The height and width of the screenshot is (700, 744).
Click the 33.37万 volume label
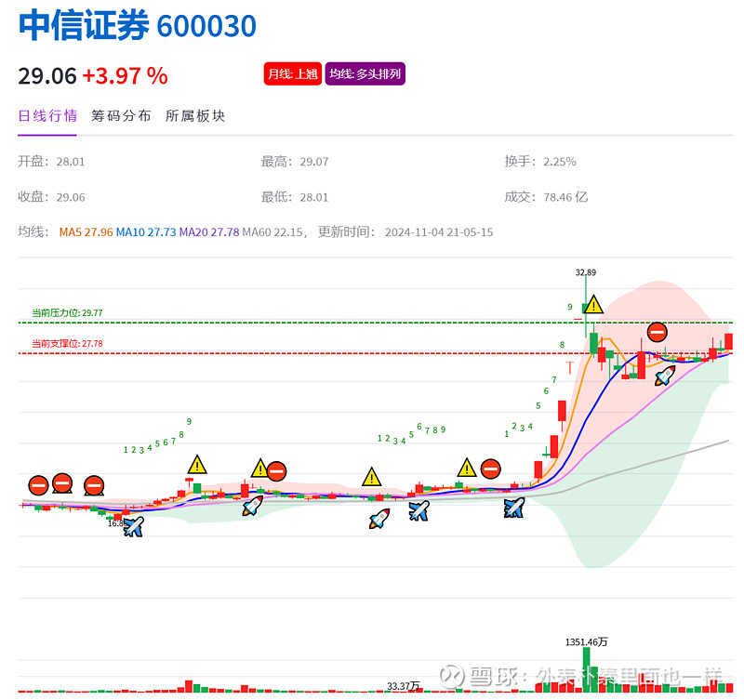(404, 686)
